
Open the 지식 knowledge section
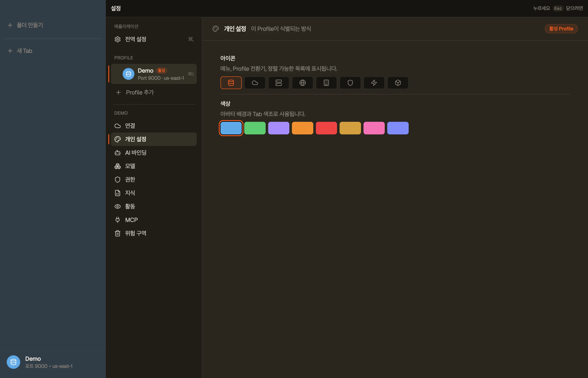154,193
